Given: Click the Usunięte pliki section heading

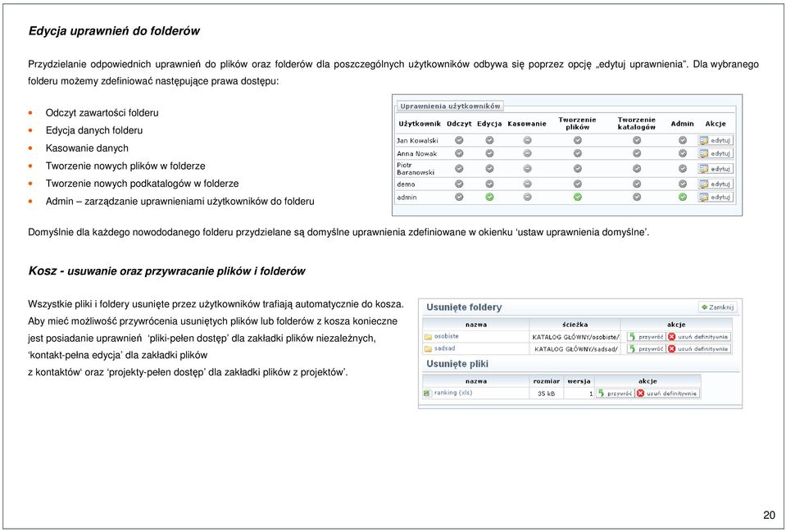Looking at the screenshot, I should click(457, 364).
